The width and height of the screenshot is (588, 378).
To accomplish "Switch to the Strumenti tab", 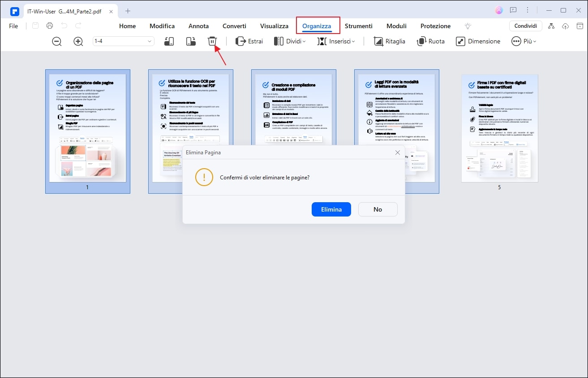I will point(358,26).
